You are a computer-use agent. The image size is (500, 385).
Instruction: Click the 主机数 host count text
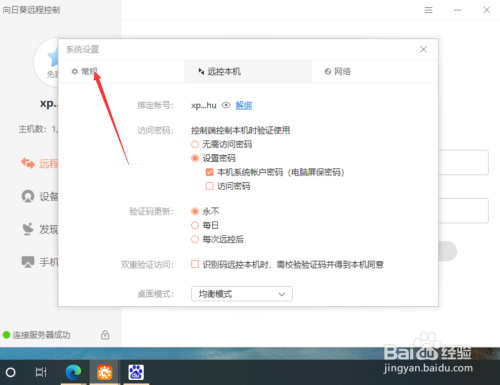click(x=38, y=129)
